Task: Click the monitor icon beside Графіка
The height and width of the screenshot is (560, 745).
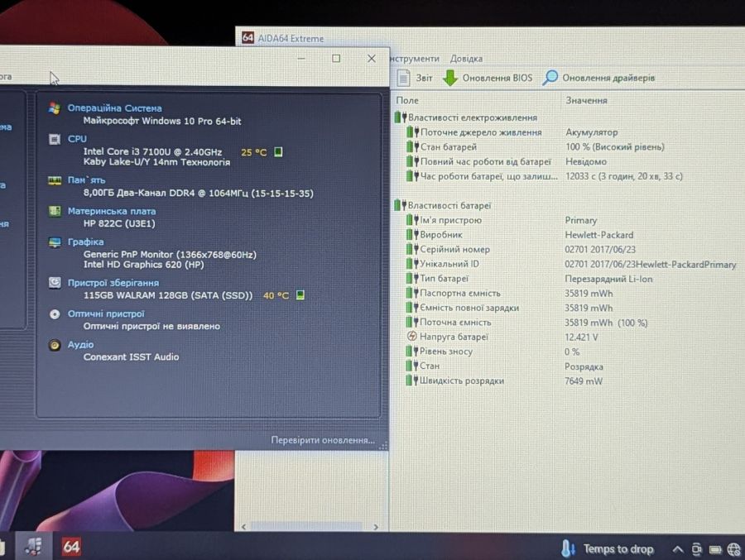Action: tap(55, 242)
